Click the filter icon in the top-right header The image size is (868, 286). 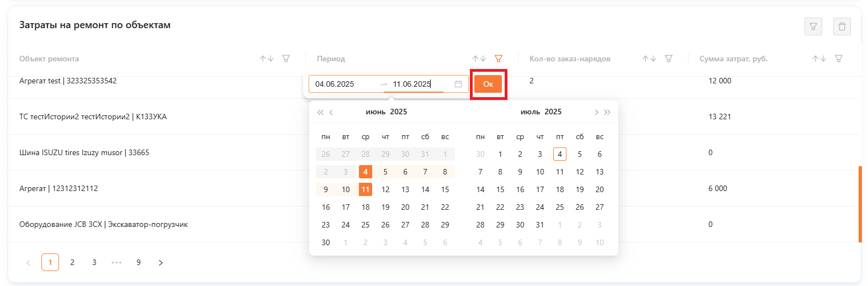pyautogui.click(x=813, y=27)
